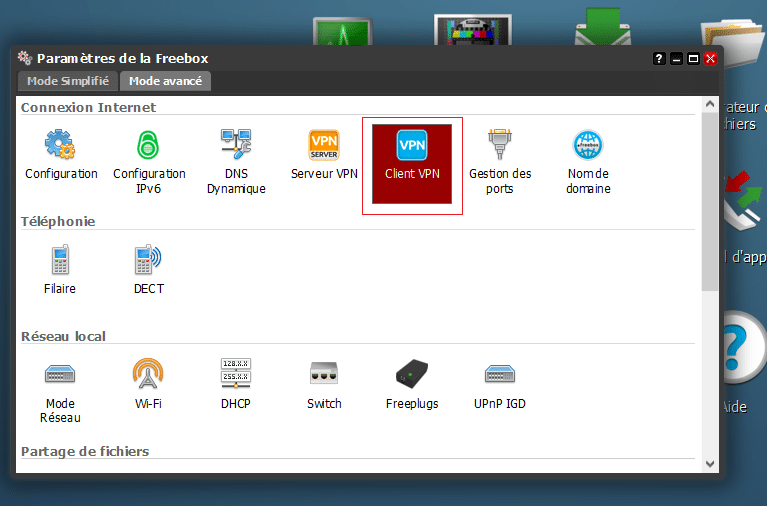
Task: Click the help question mark button in the title bar
Action: [x=659, y=59]
